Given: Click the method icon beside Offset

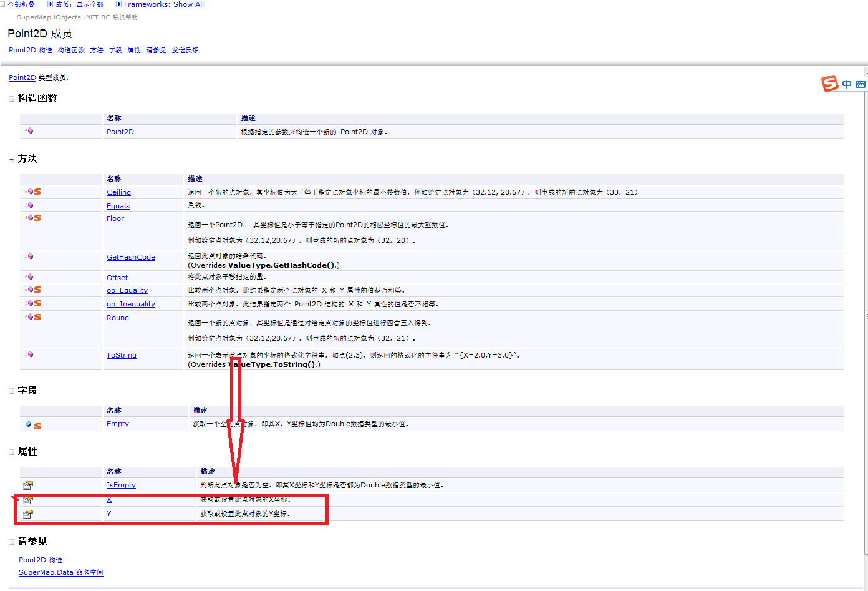Looking at the screenshot, I should (29, 277).
